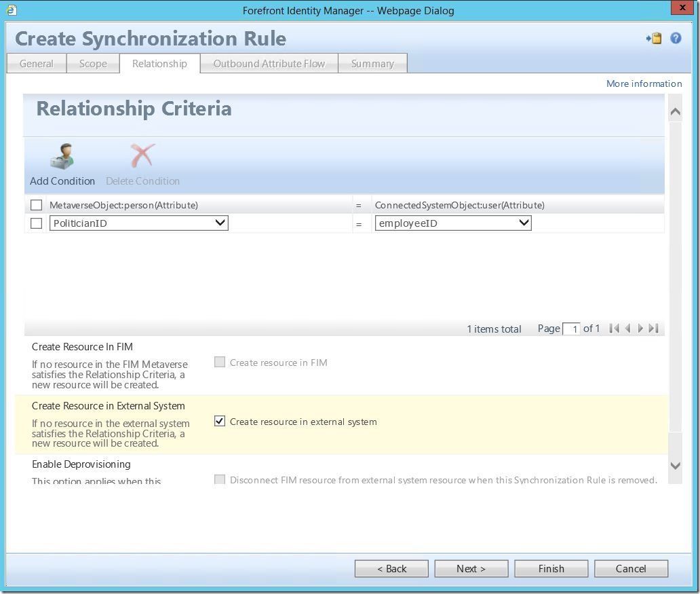700x594 pixels.
Task: Toggle Disconnect FIM resource deprovisioning checkbox
Action: click(x=220, y=479)
